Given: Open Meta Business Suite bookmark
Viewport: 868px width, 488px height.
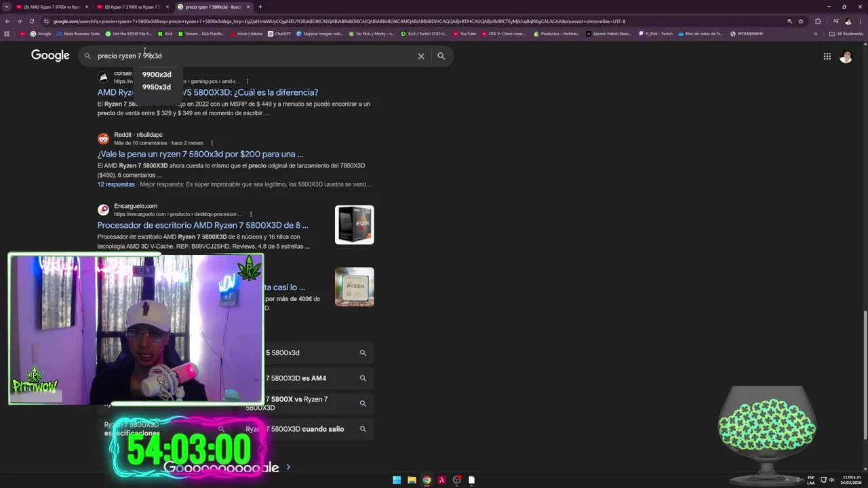Looking at the screenshot, I should 78,33.
